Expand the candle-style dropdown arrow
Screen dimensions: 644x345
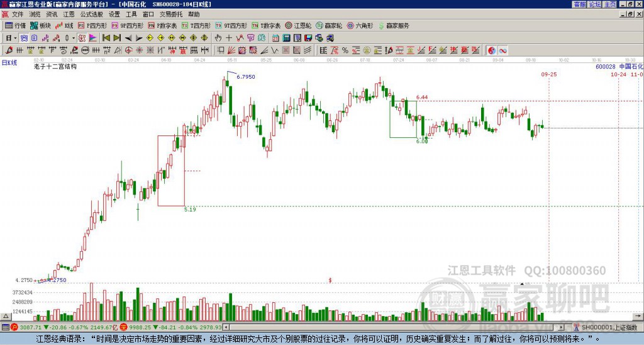pyautogui.click(x=74, y=38)
